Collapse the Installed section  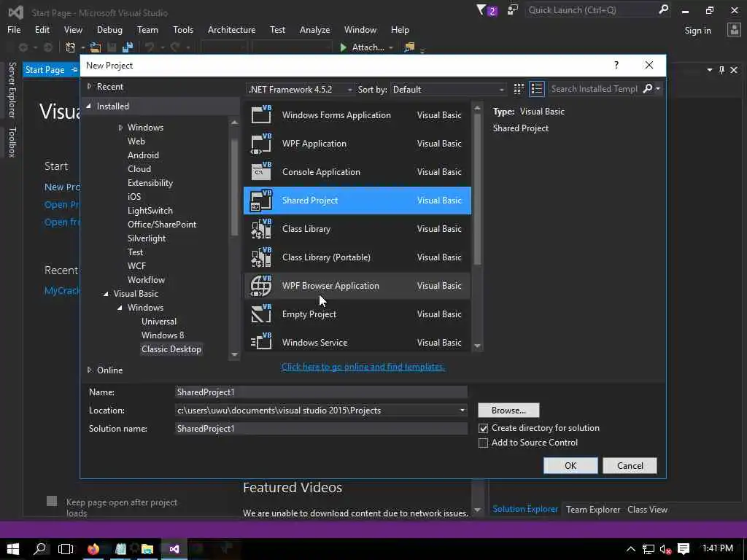click(89, 106)
